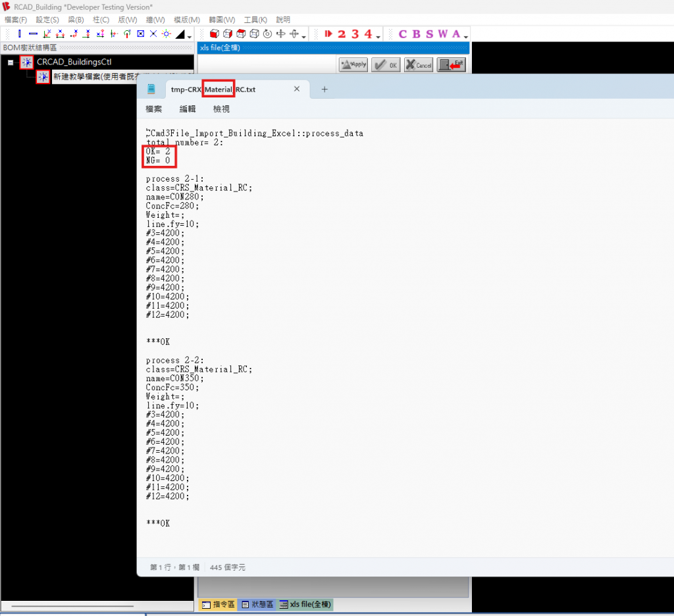Switch to the 指令區 bottom tab
This screenshot has height=616, width=674.
point(219,604)
